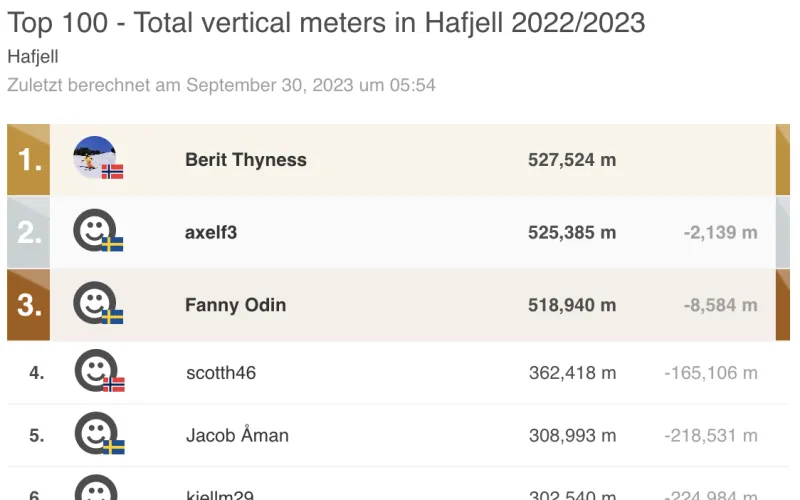Open the scotth46 name link
Screen dimensions: 800x500
pyautogui.click(x=221, y=373)
